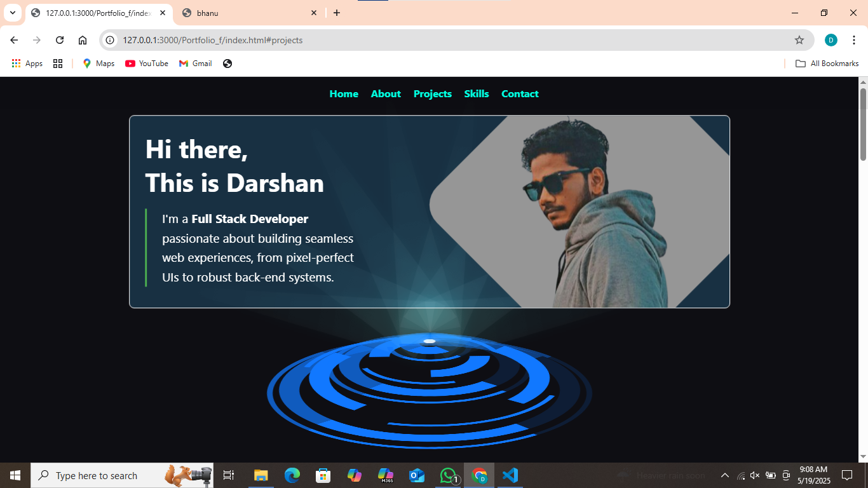Click the taskbar search box

(122, 475)
